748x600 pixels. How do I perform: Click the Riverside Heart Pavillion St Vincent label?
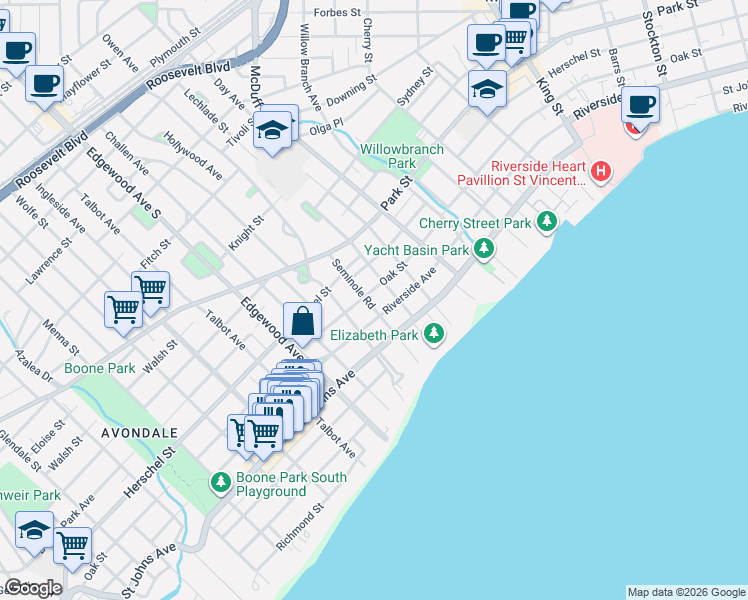tap(521, 174)
